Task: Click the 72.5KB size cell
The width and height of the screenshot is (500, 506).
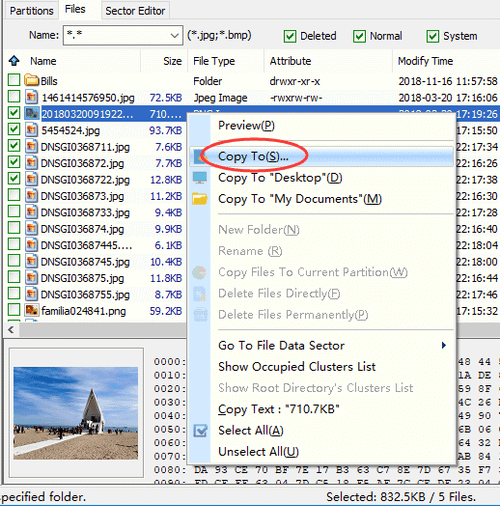Action: 166,98
